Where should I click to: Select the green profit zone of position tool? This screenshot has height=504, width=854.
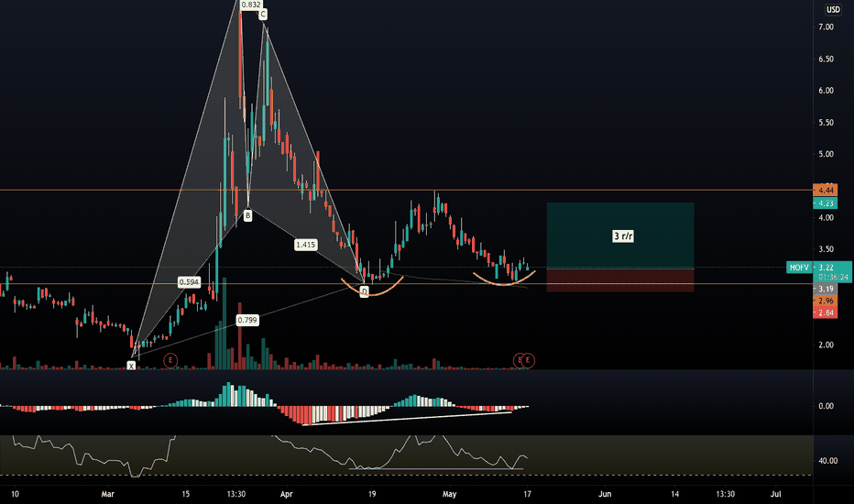620,236
